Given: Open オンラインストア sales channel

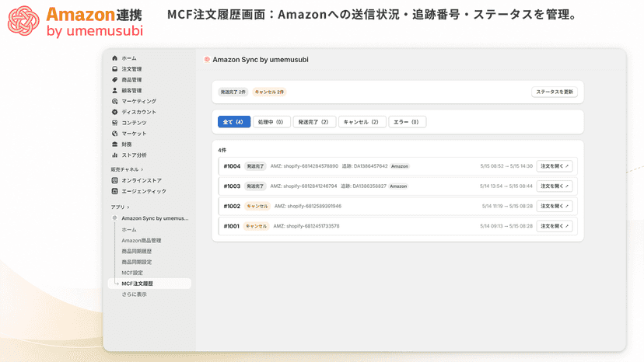Looking at the screenshot, I should coord(142,180).
